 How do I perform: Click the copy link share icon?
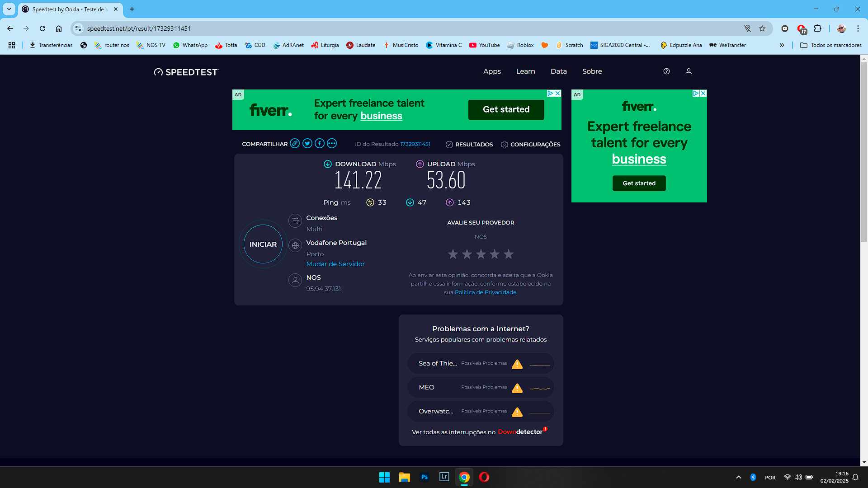click(x=295, y=144)
